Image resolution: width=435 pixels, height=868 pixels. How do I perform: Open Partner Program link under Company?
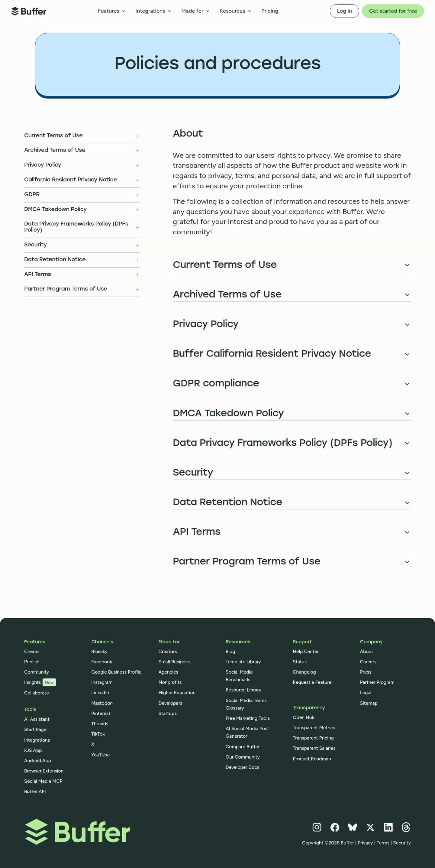click(377, 682)
